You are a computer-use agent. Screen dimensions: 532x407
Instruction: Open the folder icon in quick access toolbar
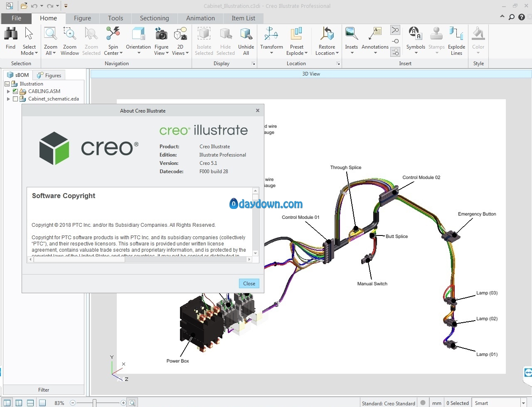tap(24, 6)
